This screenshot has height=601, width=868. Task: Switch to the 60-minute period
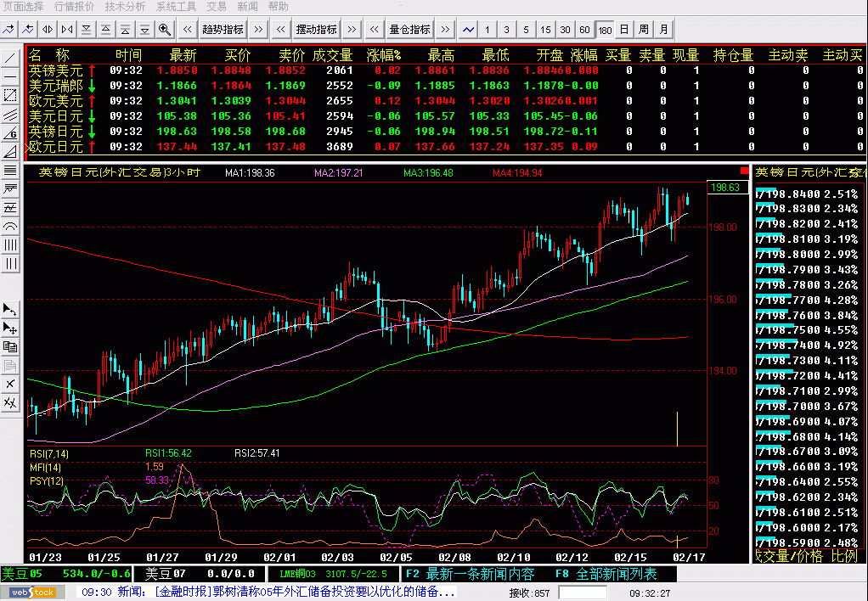[x=584, y=30]
